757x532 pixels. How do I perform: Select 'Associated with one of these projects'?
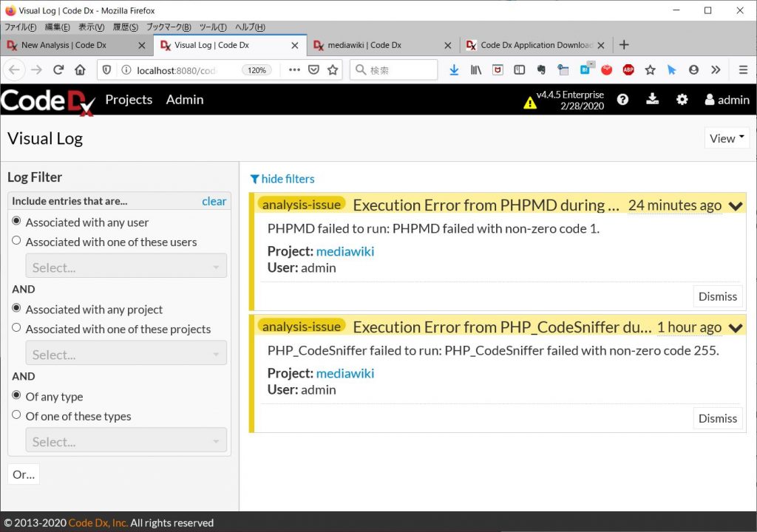coord(16,328)
